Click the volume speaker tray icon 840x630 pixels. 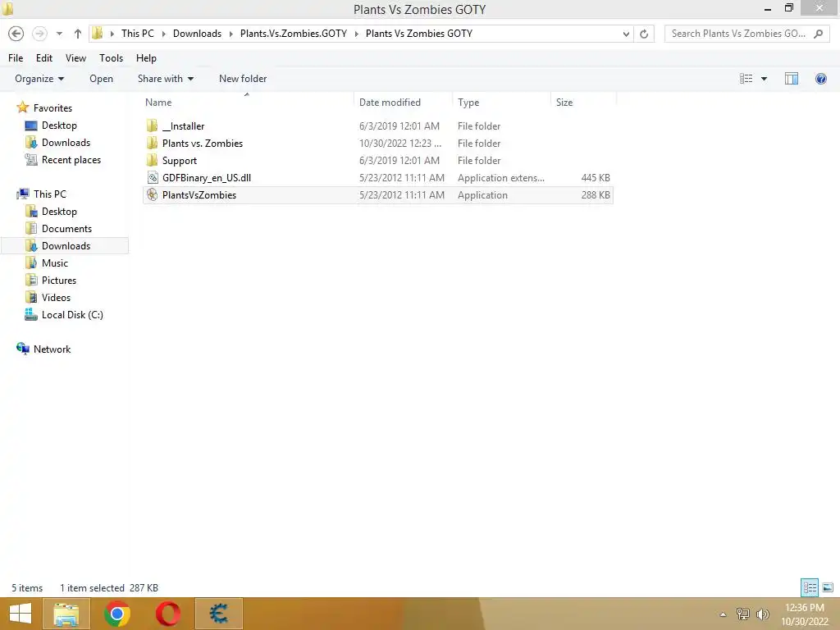click(762, 614)
